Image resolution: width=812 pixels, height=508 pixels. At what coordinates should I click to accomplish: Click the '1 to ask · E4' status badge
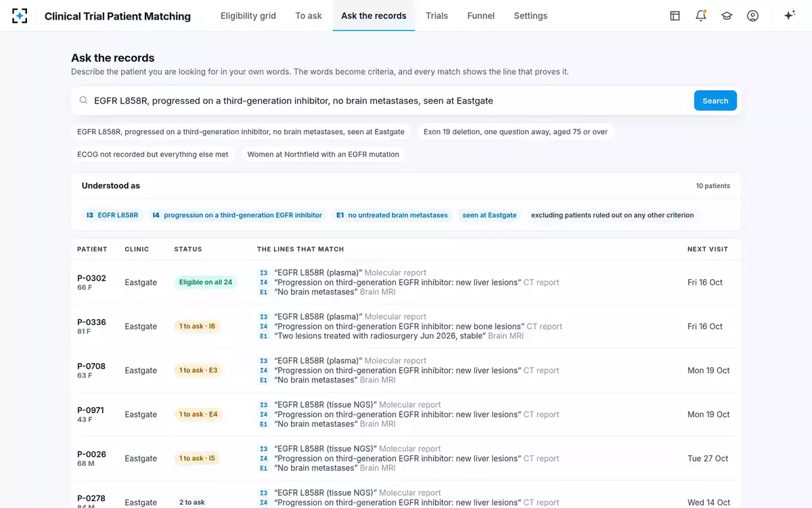[x=198, y=415]
